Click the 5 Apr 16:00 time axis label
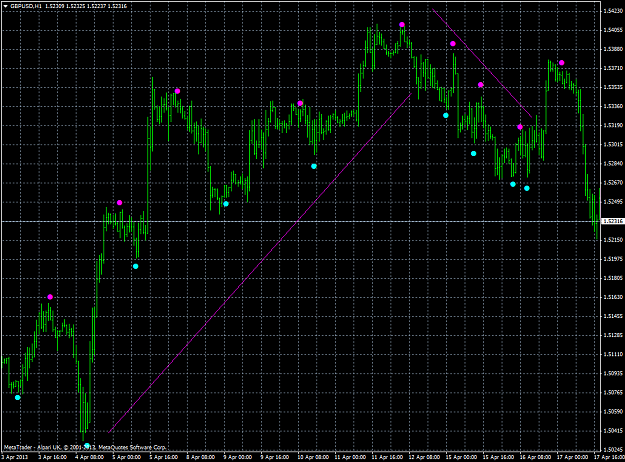Image resolution: width=625 pixels, height=462 pixels. click(x=163, y=457)
